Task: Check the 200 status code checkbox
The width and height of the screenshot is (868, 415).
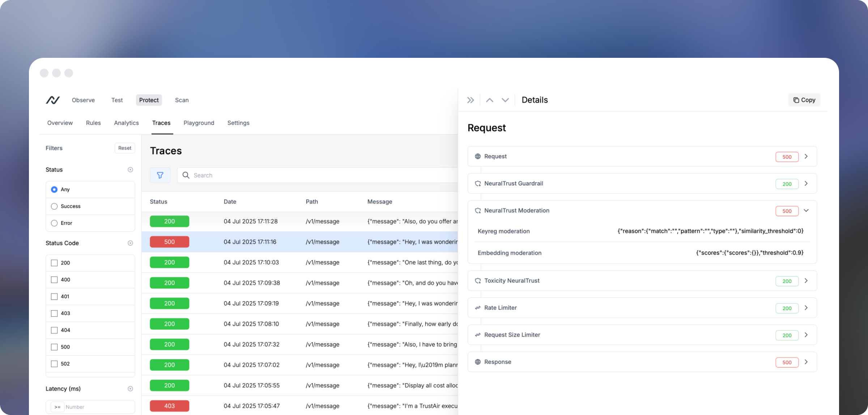Action: click(x=54, y=263)
